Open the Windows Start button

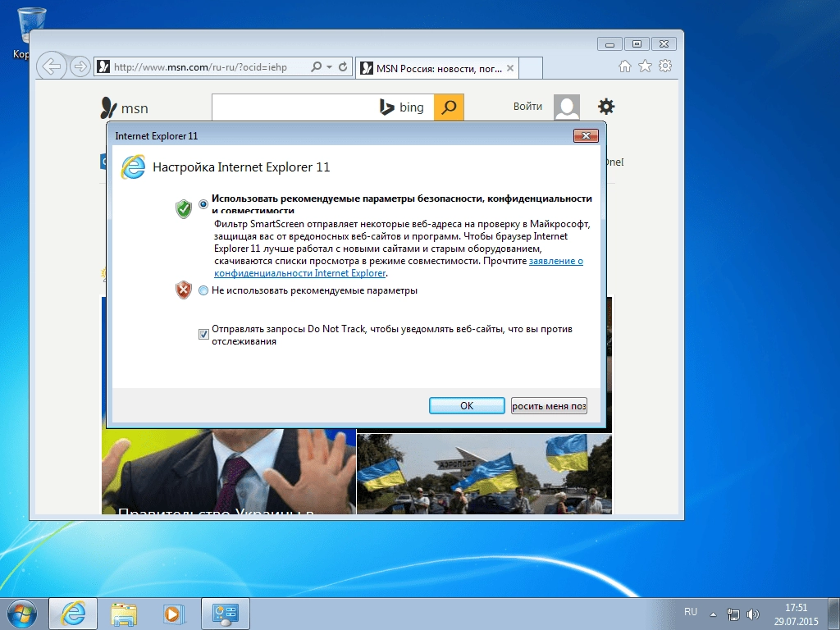[21, 614]
